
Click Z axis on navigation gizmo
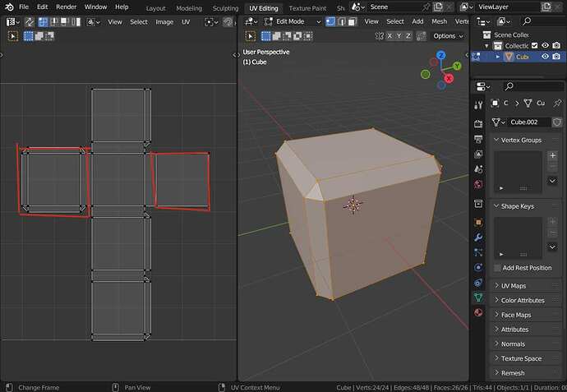(440, 55)
